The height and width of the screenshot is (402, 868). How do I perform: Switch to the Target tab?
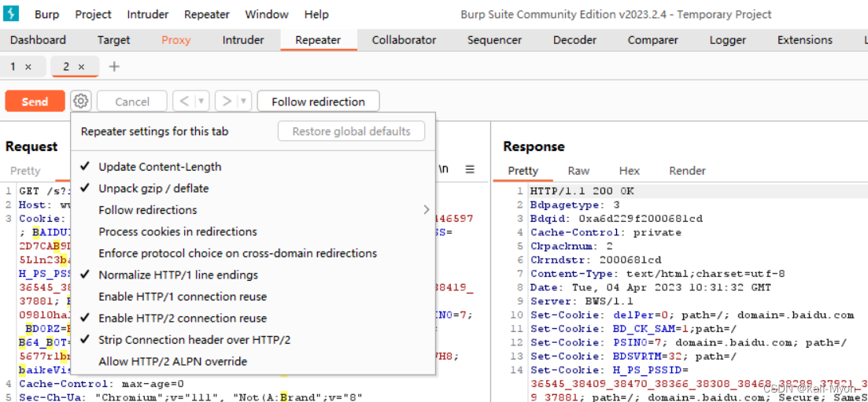point(113,40)
